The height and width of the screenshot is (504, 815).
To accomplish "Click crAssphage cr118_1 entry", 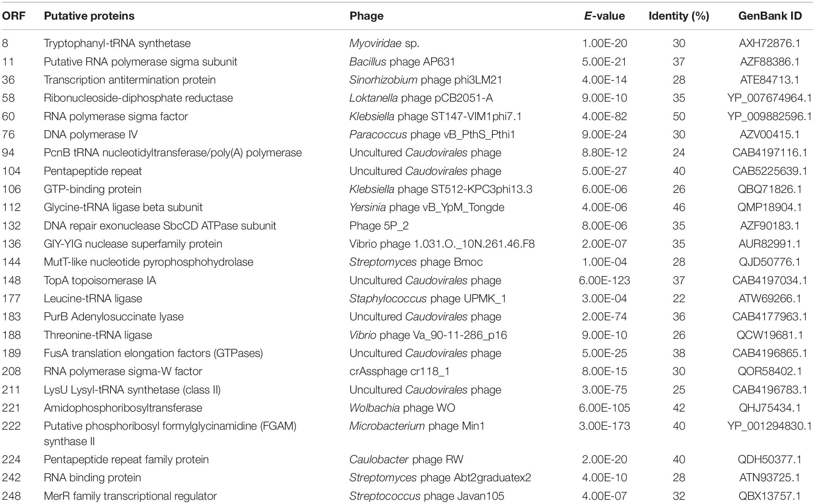I will click(x=399, y=371).
